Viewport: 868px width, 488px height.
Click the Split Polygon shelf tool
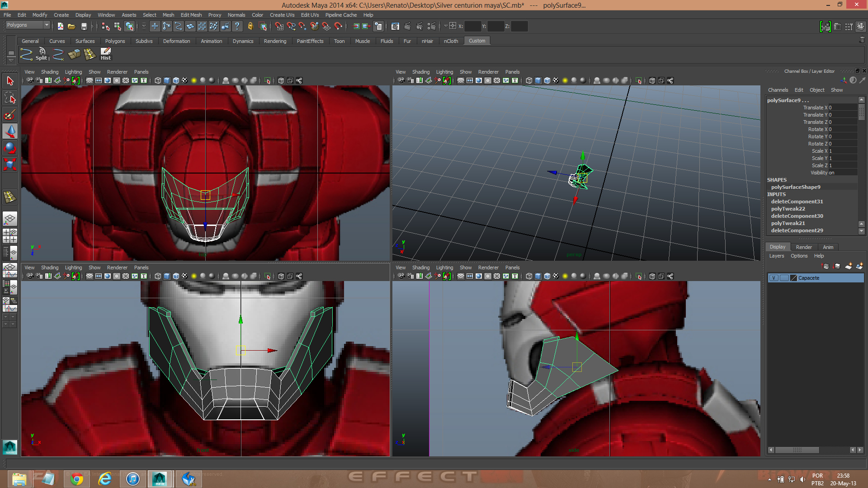pyautogui.click(x=42, y=54)
